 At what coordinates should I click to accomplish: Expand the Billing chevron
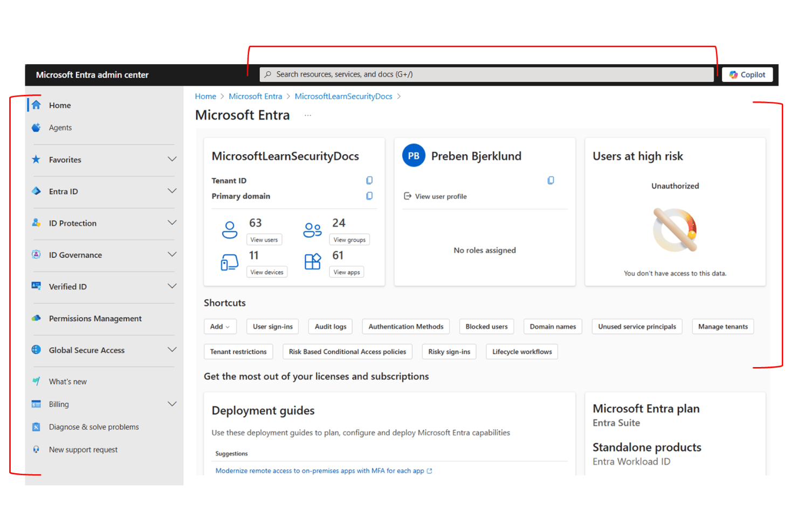[x=172, y=404]
